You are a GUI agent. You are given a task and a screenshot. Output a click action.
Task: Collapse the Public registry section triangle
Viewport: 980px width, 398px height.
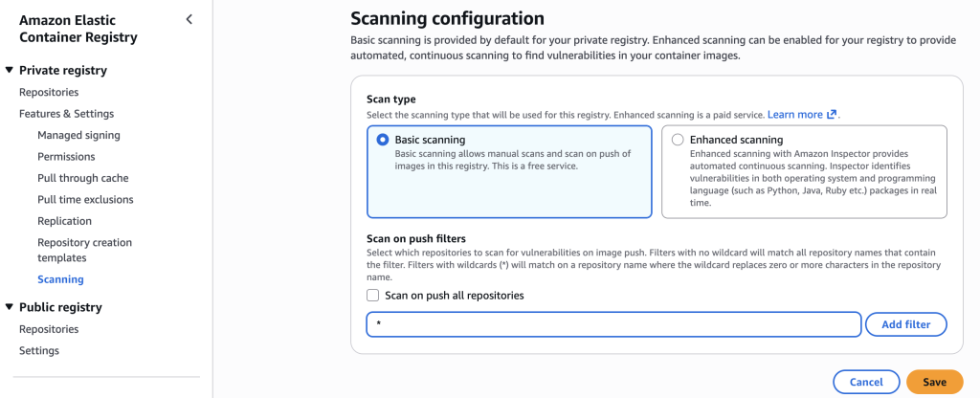(9, 307)
